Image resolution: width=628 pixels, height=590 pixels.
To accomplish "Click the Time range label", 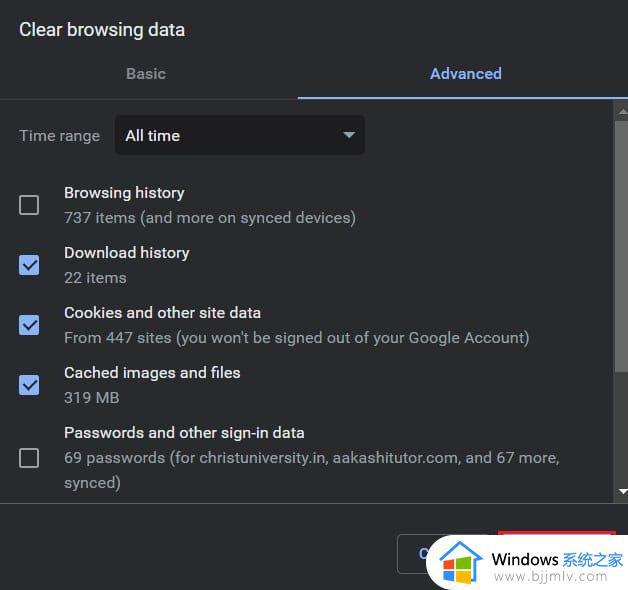I will point(59,136).
